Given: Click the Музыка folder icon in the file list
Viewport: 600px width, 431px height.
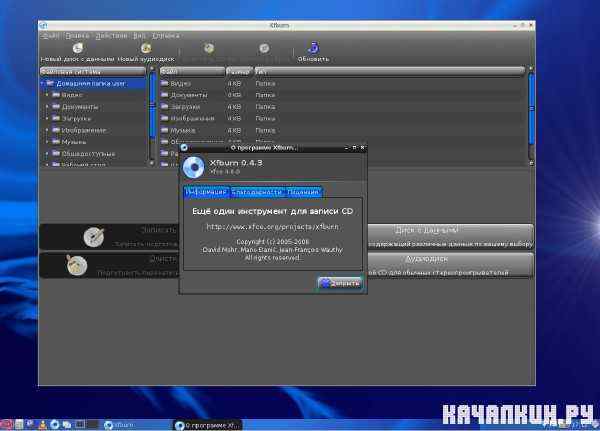Looking at the screenshot, I should pyautogui.click(x=165, y=130).
